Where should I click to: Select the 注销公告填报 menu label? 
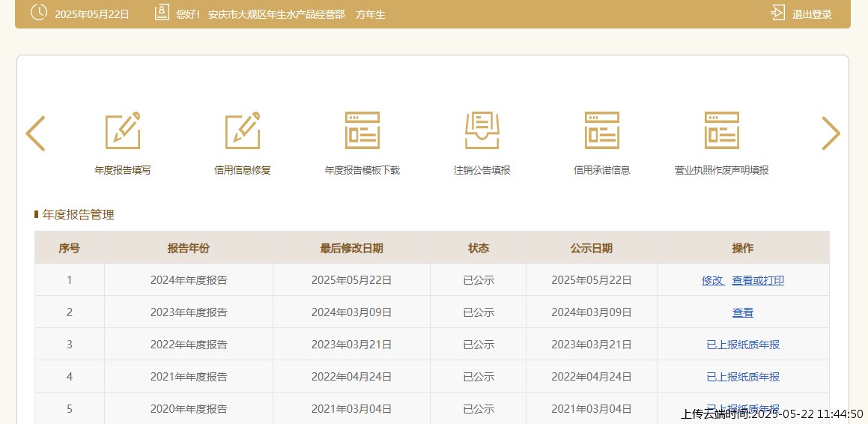(482, 170)
